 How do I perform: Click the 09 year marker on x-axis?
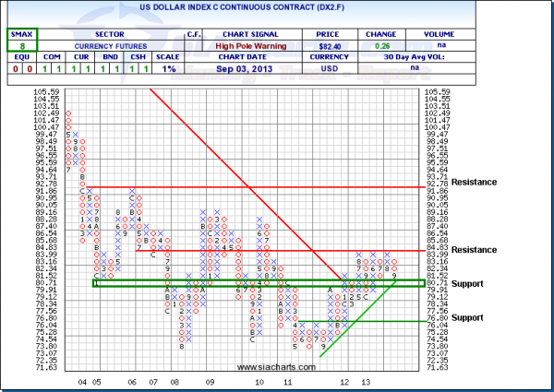point(211,380)
